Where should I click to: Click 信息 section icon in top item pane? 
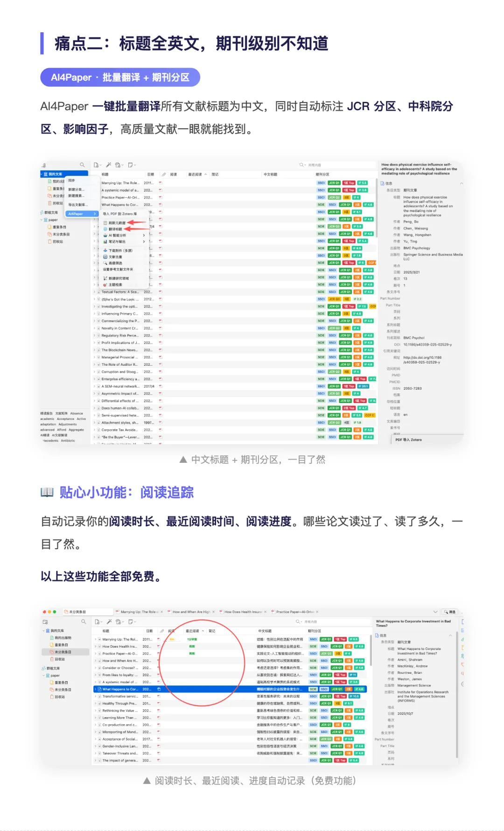(x=383, y=183)
